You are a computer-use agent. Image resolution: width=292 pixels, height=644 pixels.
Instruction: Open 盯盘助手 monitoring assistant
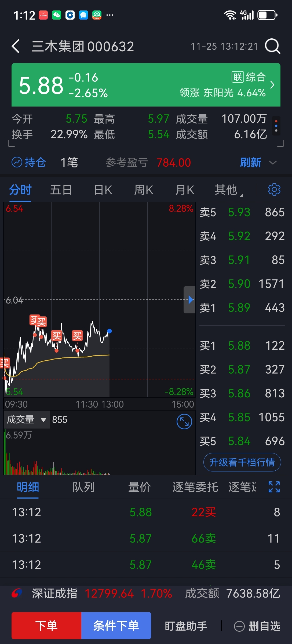[x=186, y=626]
